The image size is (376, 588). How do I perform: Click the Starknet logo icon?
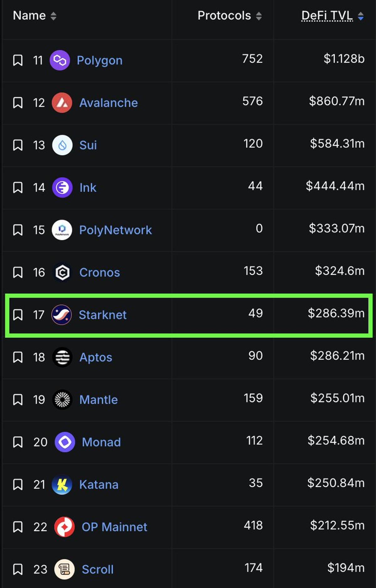[61, 315]
